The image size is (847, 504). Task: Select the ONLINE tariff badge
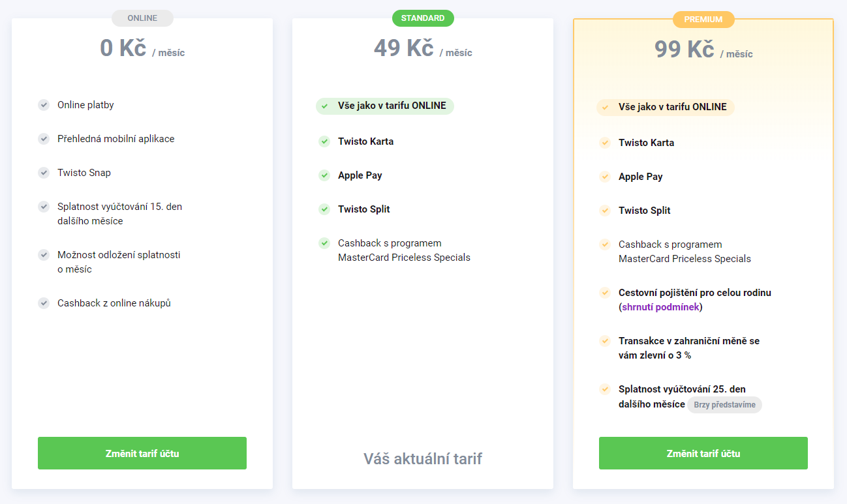click(x=142, y=18)
